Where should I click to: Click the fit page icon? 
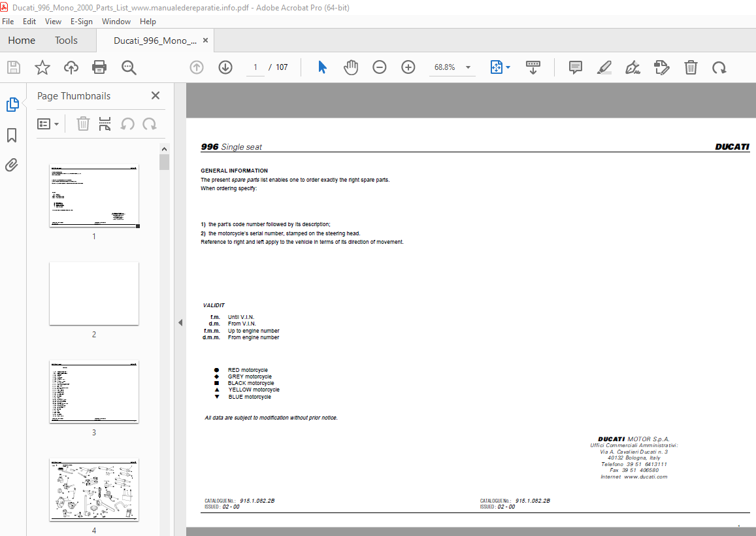[496, 67]
